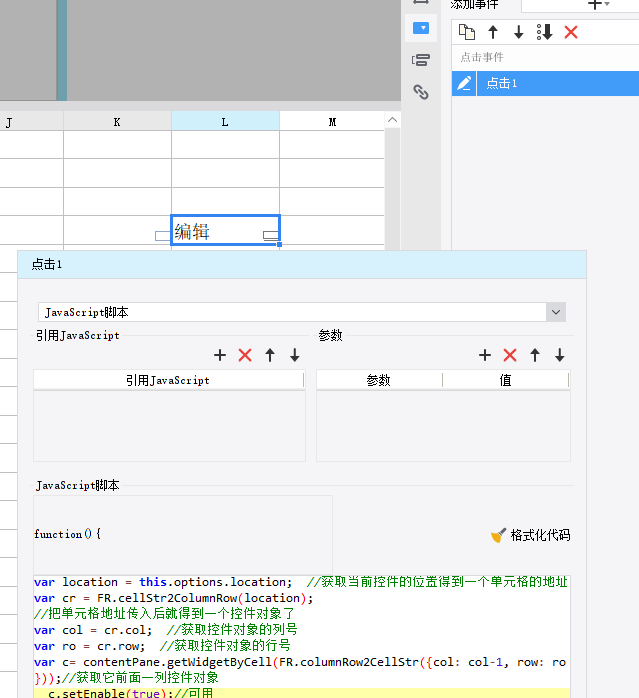Open the hyperlink sidebar icon
The height and width of the screenshot is (698, 639).
point(421,92)
